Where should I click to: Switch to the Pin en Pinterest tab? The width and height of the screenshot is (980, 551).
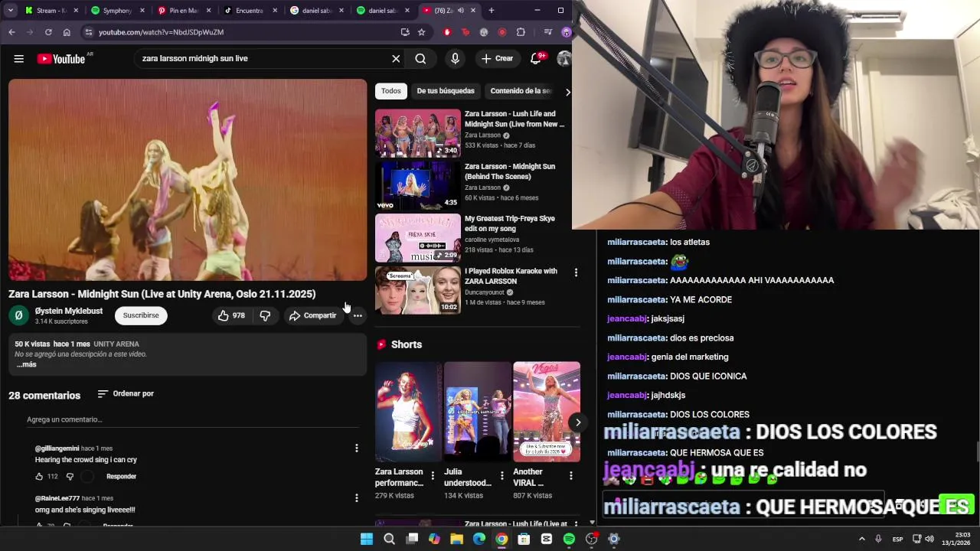coord(183,11)
